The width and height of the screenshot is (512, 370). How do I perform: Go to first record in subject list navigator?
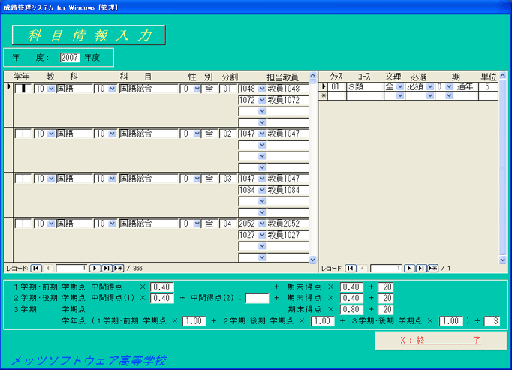36,268
